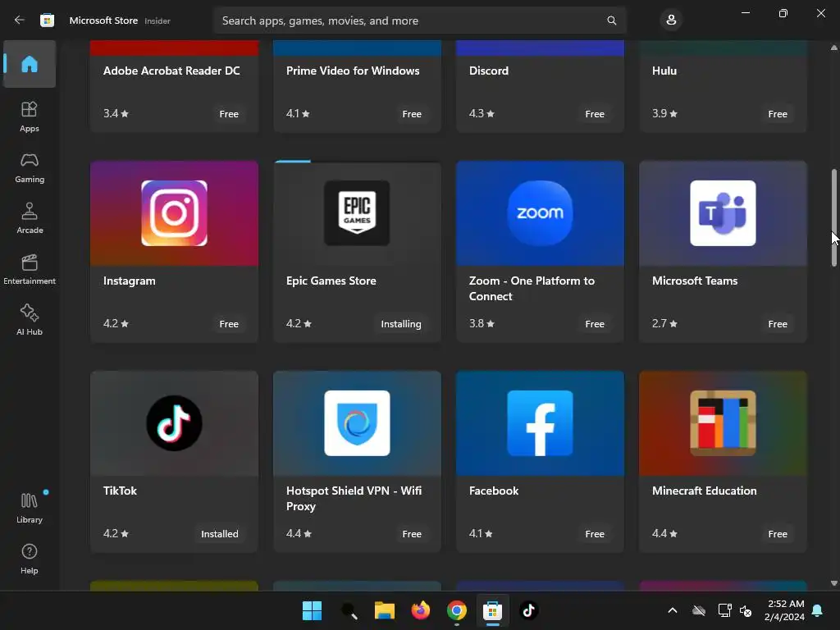Launch Firefox from the taskbar

(421, 610)
